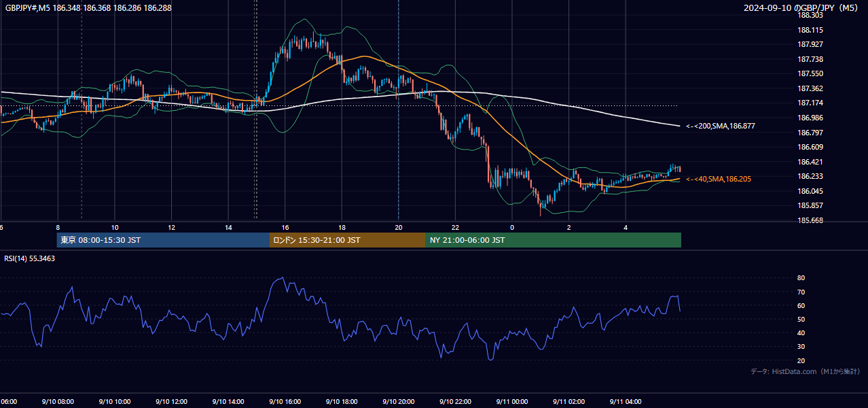The height and width of the screenshot is (408, 868).
Task: Click the bottom time label 9/11 04:00
Action: tap(626, 402)
